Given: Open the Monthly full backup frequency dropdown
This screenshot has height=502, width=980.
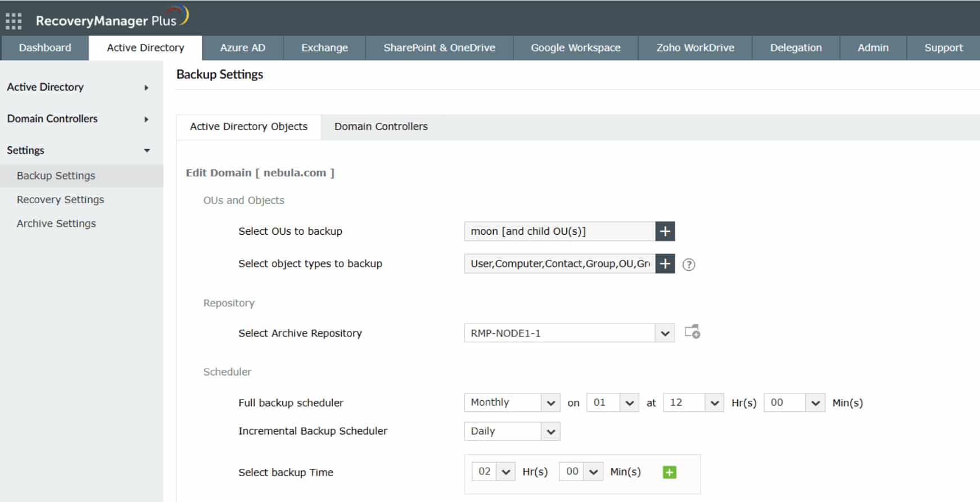Looking at the screenshot, I should (512, 402).
